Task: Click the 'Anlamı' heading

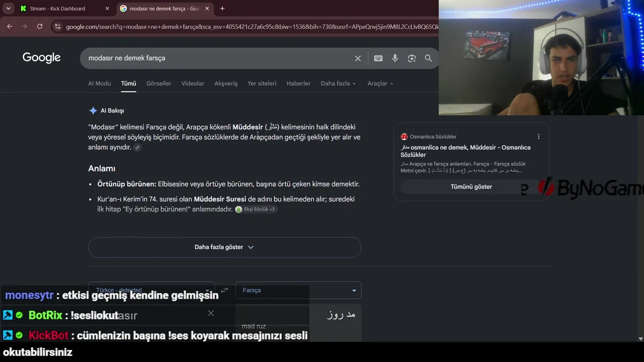Action: 102,168
